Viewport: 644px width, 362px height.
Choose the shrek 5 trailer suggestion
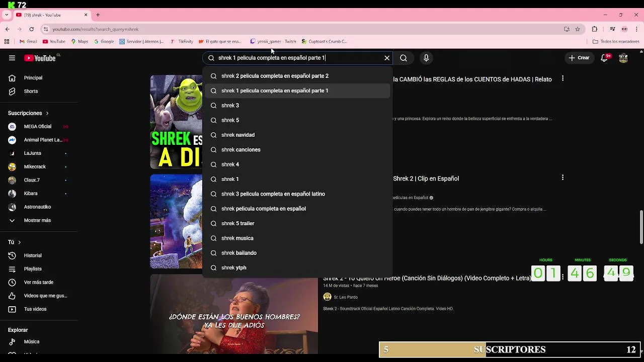coord(297,223)
